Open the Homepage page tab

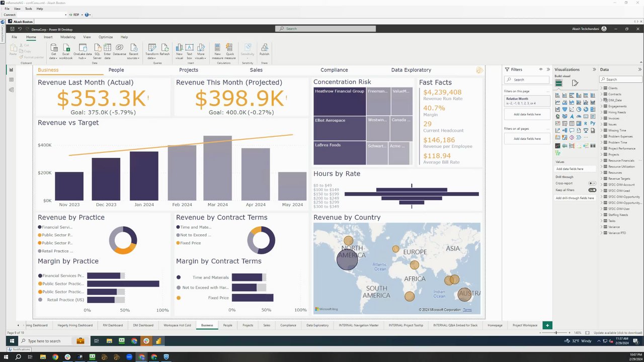[495, 325]
